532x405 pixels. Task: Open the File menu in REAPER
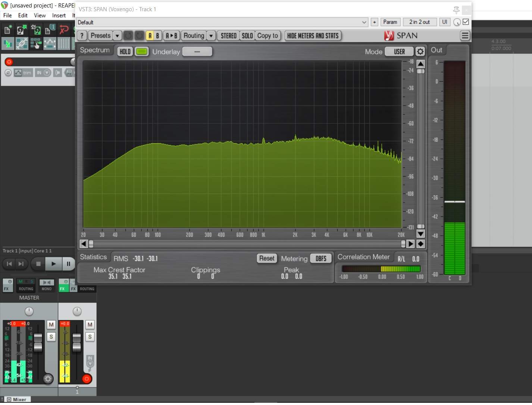click(x=7, y=15)
